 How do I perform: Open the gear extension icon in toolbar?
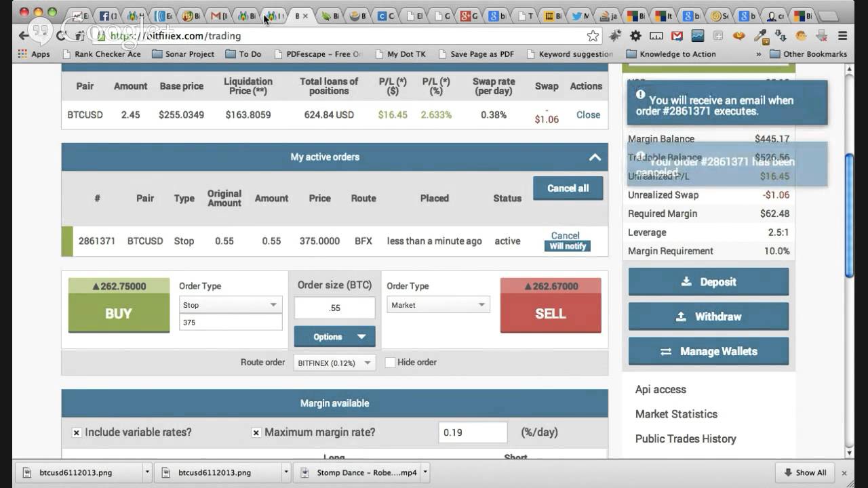click(x=635, y=36)
